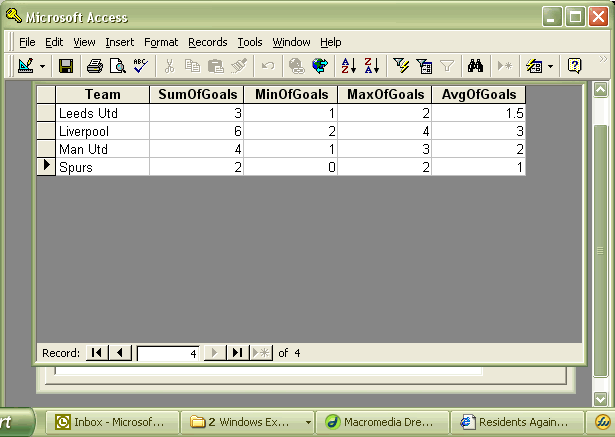Click the Paste clipboard icon
This screenshot has height=437, width=615.
pos(215,66)
